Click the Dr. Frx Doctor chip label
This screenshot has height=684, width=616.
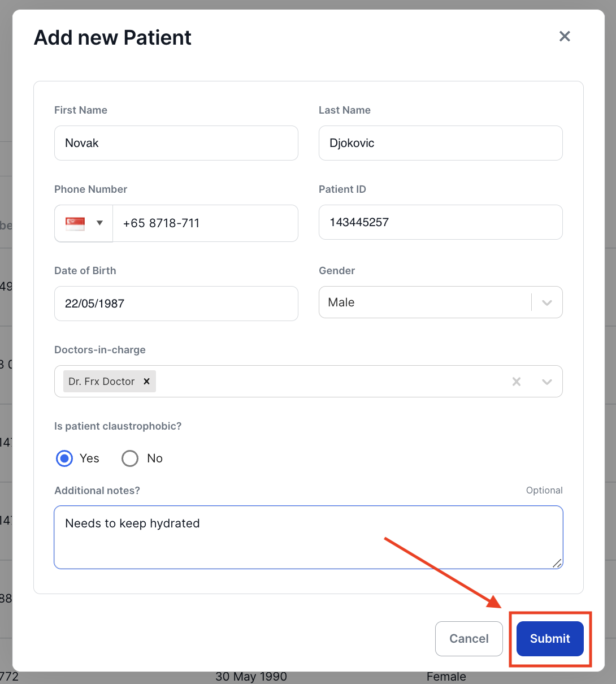point(102,382)
